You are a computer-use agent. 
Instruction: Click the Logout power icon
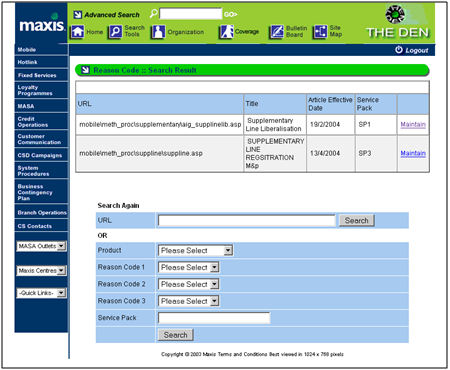coord(399,50)
